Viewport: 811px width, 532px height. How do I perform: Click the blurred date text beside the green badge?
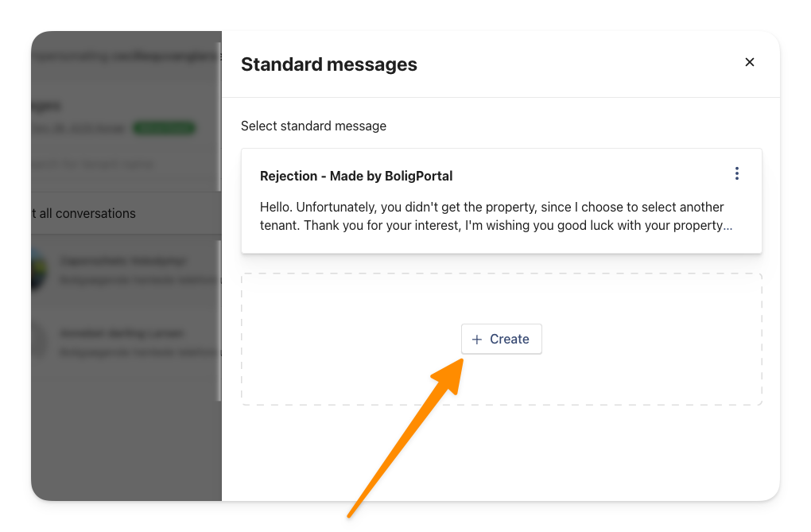(79, 128)
